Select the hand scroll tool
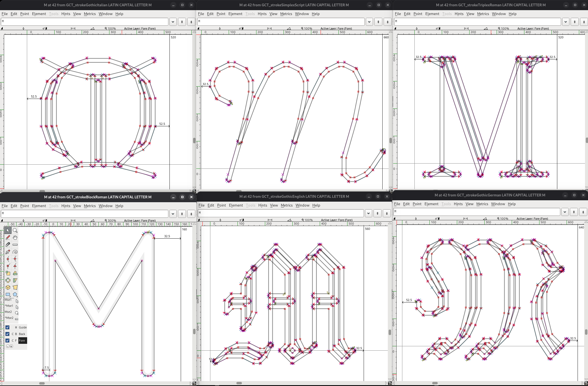Image resolution: width=588 pixels, height=386 pixels. coord(15,238)
